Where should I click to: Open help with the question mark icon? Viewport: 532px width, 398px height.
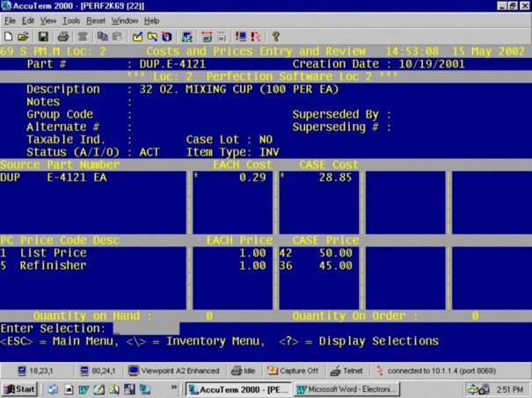(x=276, y=37)
